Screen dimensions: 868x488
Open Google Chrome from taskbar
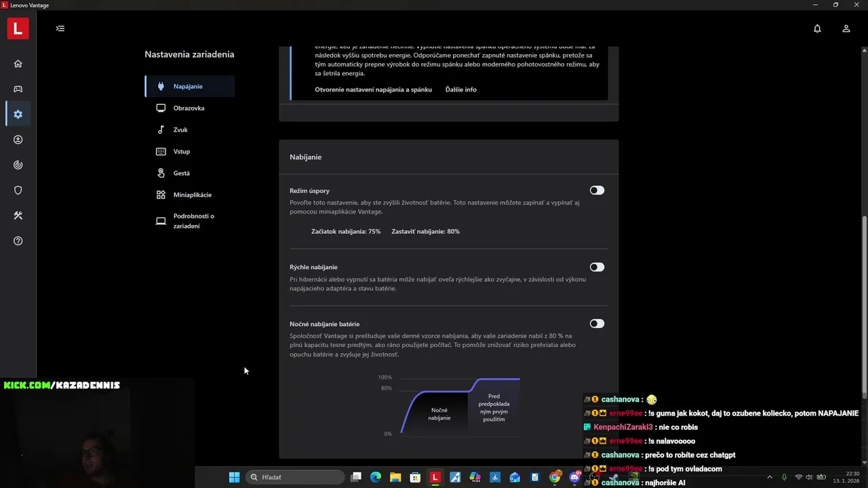point(555,477)
